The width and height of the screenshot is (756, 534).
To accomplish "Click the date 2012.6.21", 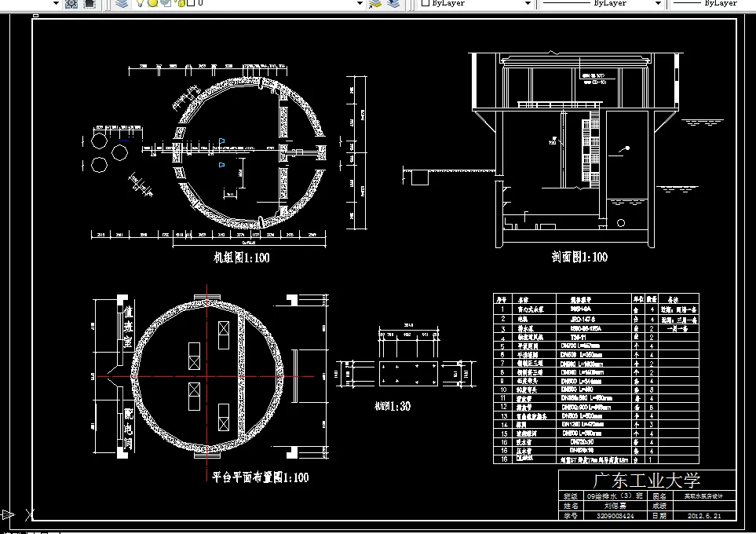I will [704, 516].
